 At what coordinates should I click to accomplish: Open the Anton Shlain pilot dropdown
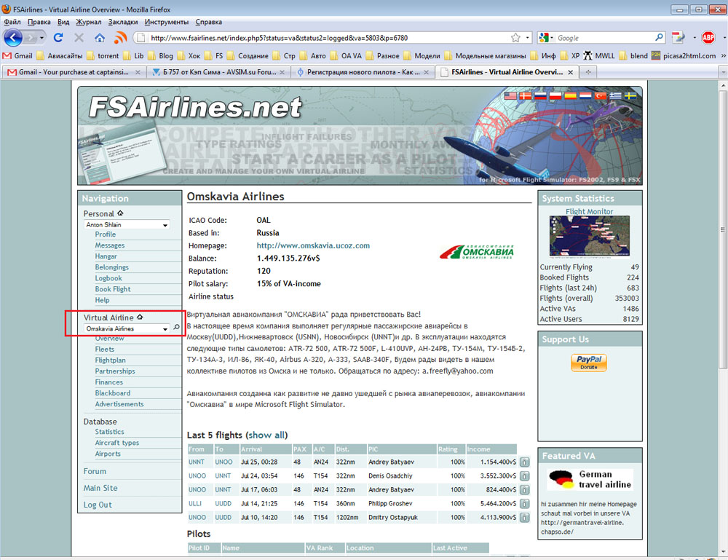tap(127, 225)
